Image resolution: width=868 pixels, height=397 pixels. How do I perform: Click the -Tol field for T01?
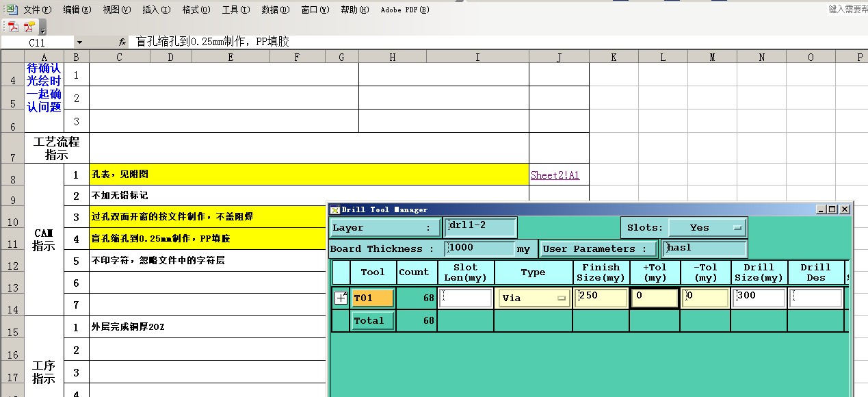tap(705, 298)
